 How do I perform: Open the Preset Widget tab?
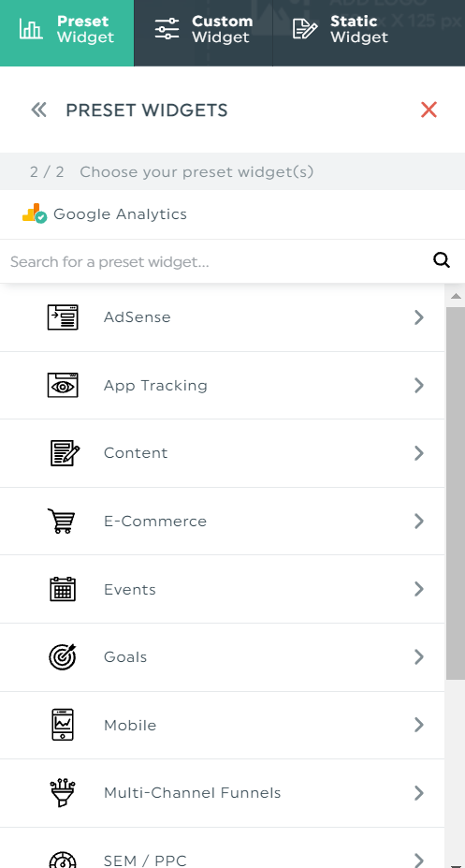67,33
